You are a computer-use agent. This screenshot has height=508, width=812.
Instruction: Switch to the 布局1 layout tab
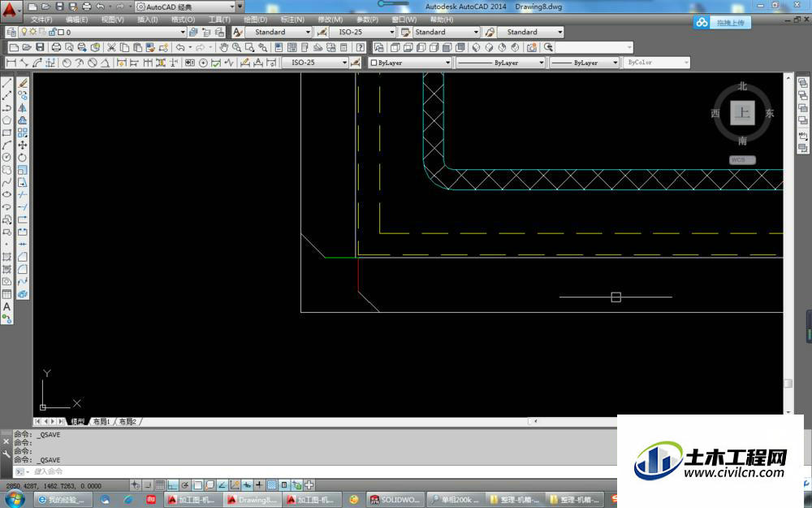point(101,421)
